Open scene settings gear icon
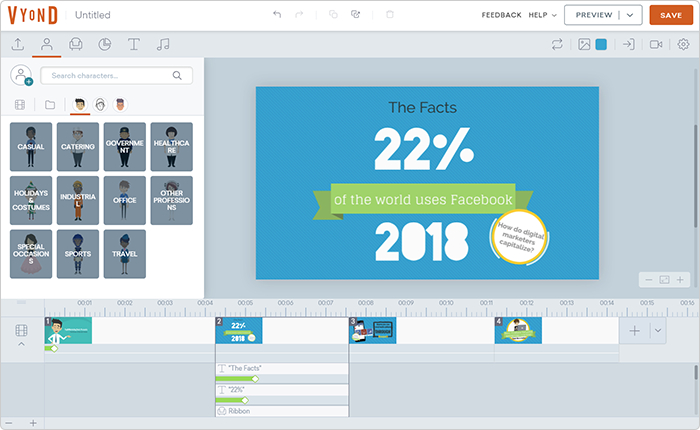This screenshot has height=430, width=700. pyautogui.click(x=683, y=44)
